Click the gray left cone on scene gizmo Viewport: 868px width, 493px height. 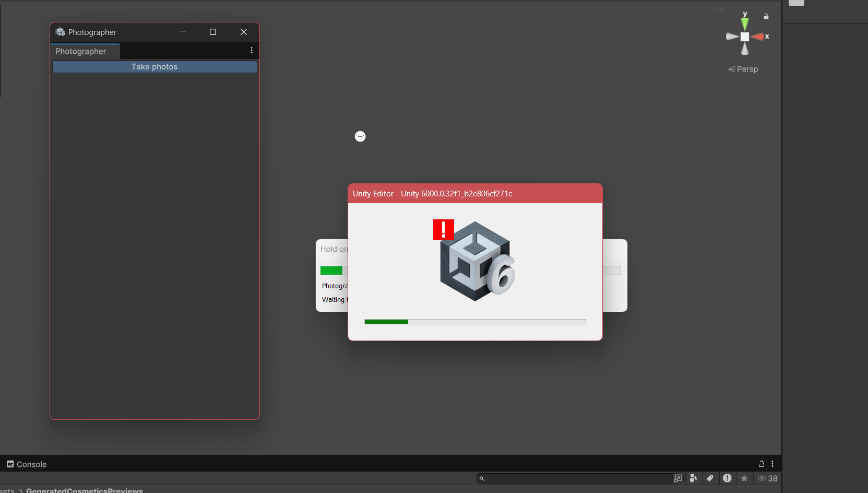click(x=732, y=37)
